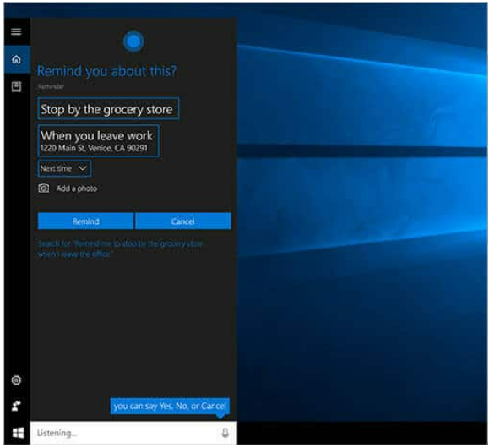The width and height of the screenshot is (489, 448).
Task: Go to Cortana Home
Action: pyautogui.click(x=16, y=59)
